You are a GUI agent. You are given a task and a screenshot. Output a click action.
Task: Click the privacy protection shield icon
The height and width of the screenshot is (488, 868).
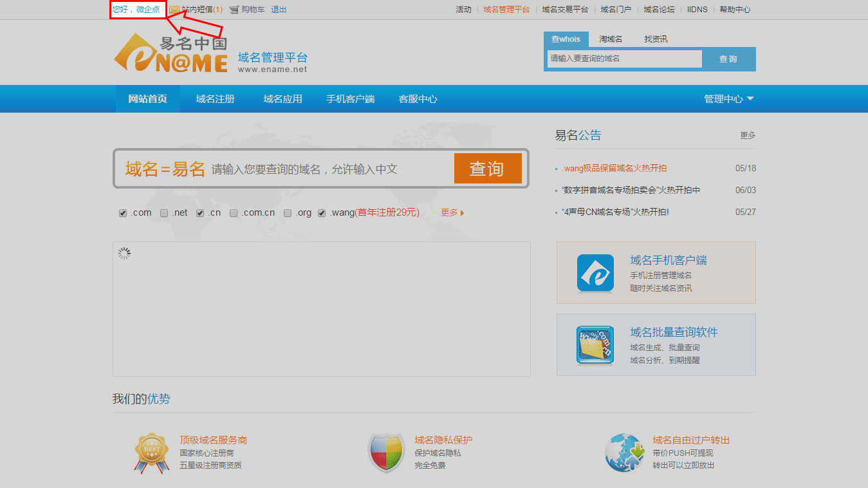[386, 453]
